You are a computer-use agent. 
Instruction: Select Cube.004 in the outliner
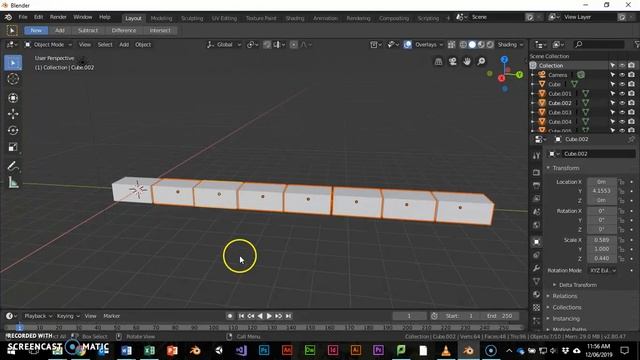point(560,122)
